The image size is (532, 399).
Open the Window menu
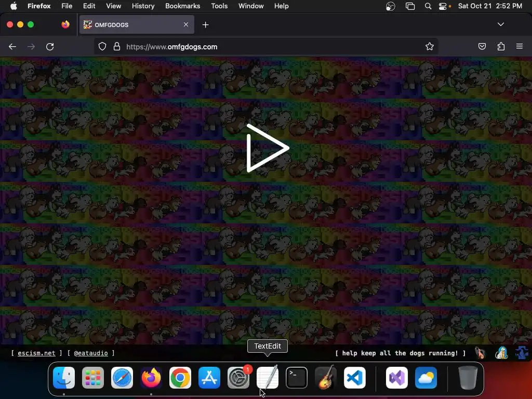click(x=251, y=6)
